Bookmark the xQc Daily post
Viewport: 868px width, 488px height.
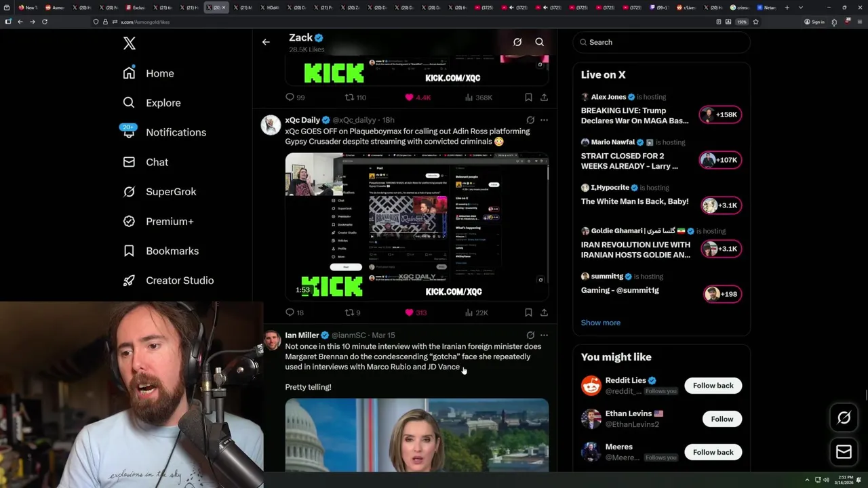528,312
